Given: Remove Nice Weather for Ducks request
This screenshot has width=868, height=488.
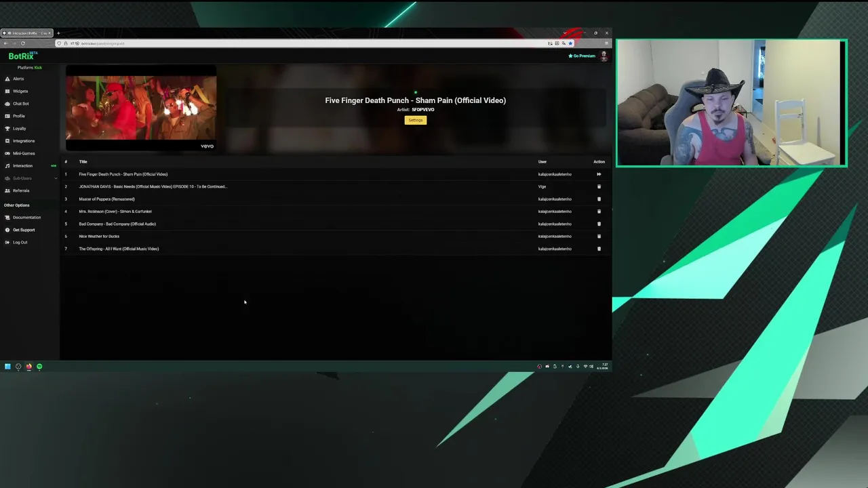Looking at the screenshot, I should point(599,237).
